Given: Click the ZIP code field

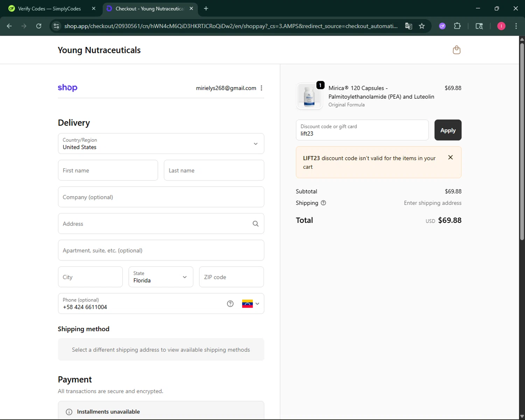Looking at the screenshot, I should 231,277.
